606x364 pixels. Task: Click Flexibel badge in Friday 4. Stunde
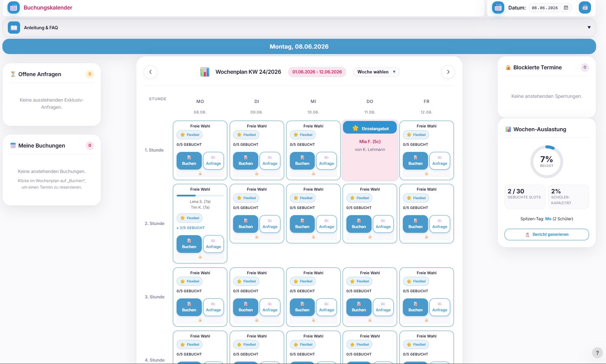pyautogui.click(x=416, y=345)
